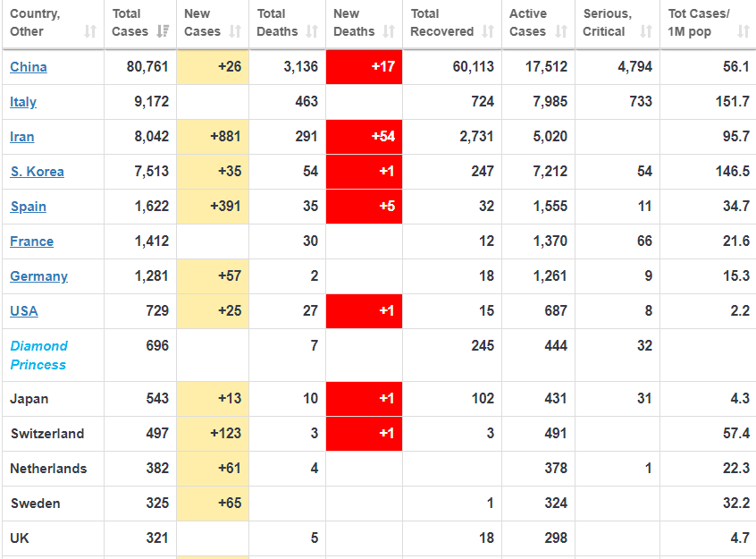Click Switzerland's yellow +123 new cases cell
756x559 pixels.
pyautogui.click(x=213, y=434)
